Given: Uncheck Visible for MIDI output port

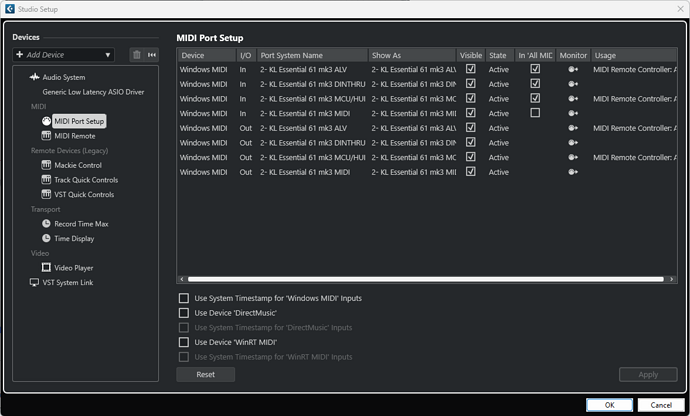Looking at the screenshot, I should (x=470, y=171).
